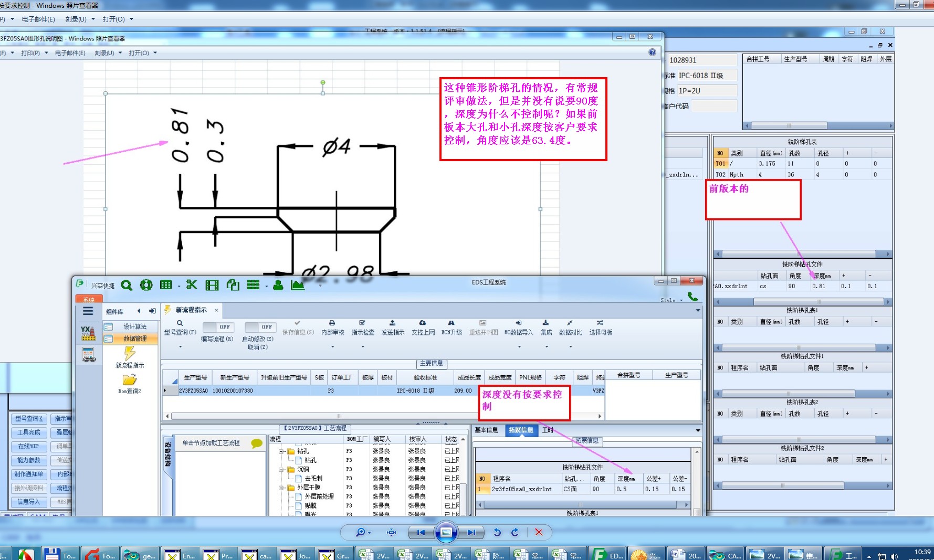The width and height of the screenshot is (934, 560).
Task: Click the yellow comment bubble icon in process panel
Action: (257, 443)
